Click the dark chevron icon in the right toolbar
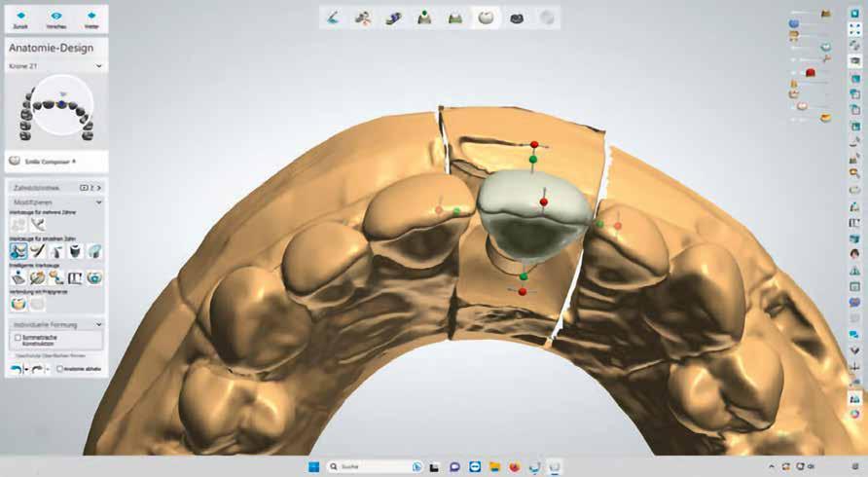Image resolution: width=868 pixels, height=477 pixels. click(x=854, y=350)
